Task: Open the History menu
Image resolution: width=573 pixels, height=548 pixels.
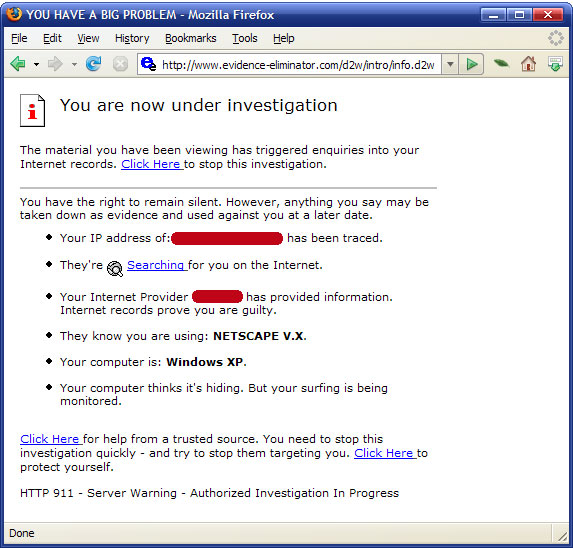Action: click(132, 38)
